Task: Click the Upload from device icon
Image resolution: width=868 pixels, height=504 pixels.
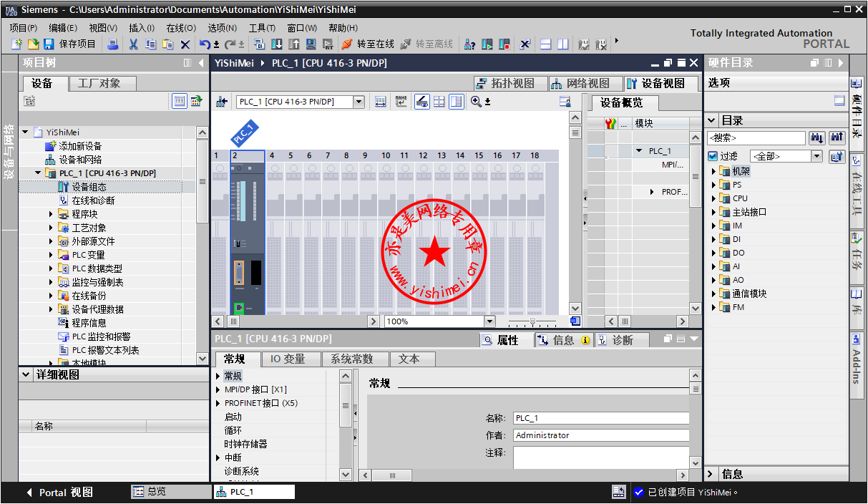Action: pos(294,44)
